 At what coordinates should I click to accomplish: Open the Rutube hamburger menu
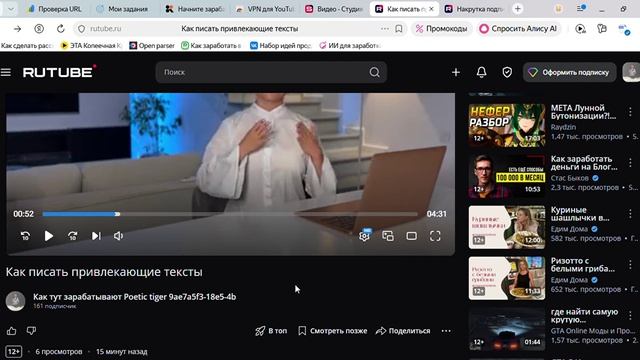[x=6, y=72]
